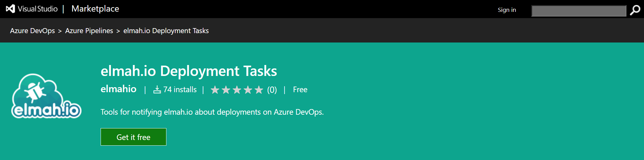644x160 pixels.
Task: Open the elmahio publisher page
Action: [118, 89]
